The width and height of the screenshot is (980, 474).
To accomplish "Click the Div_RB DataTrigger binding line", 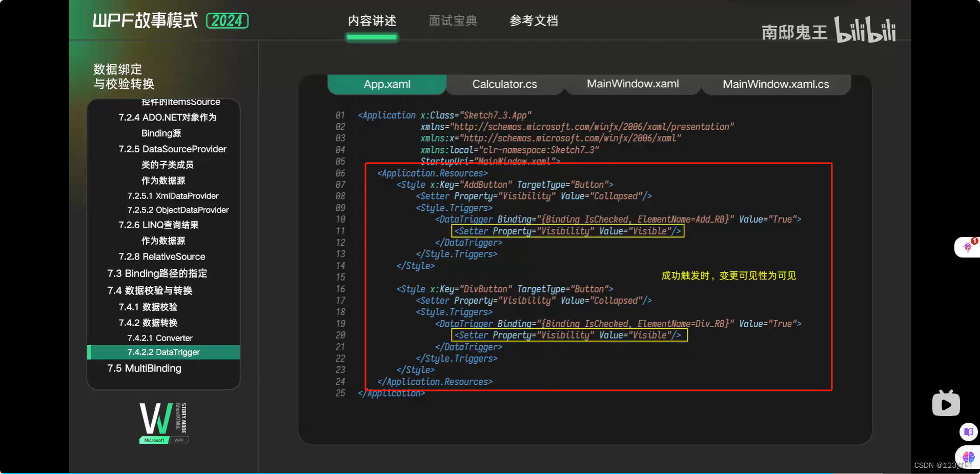I will [x=618, y=324].
